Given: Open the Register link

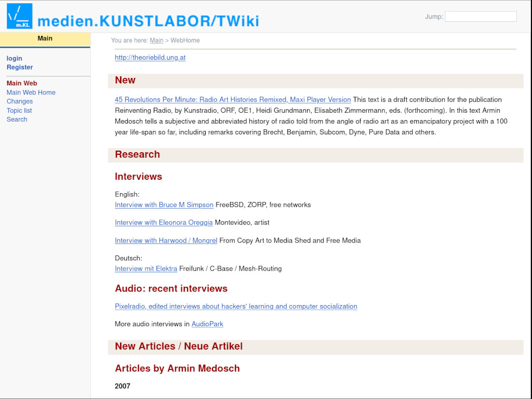Looking at the screenshot, I should pyautogui.click(x=20, y=67).
